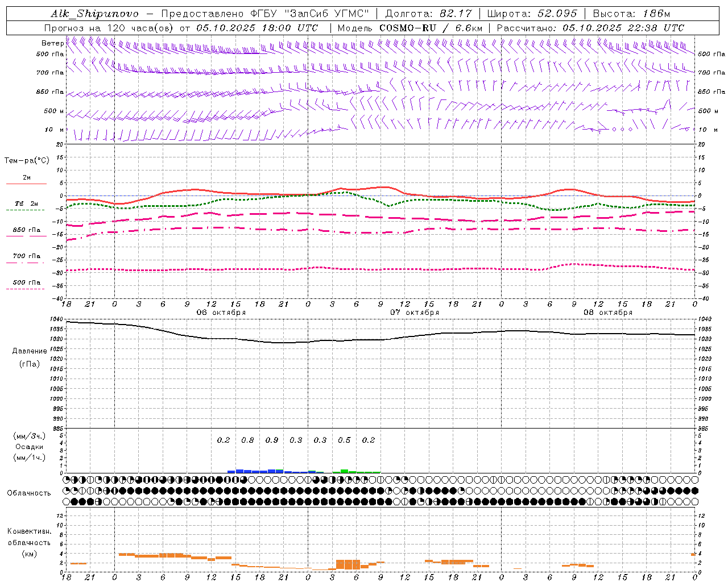Image resolution: width=728 pixels, height=582 pixels.
Task: Click the 0.9 precipitation amount value
Action: pos(272,440)
